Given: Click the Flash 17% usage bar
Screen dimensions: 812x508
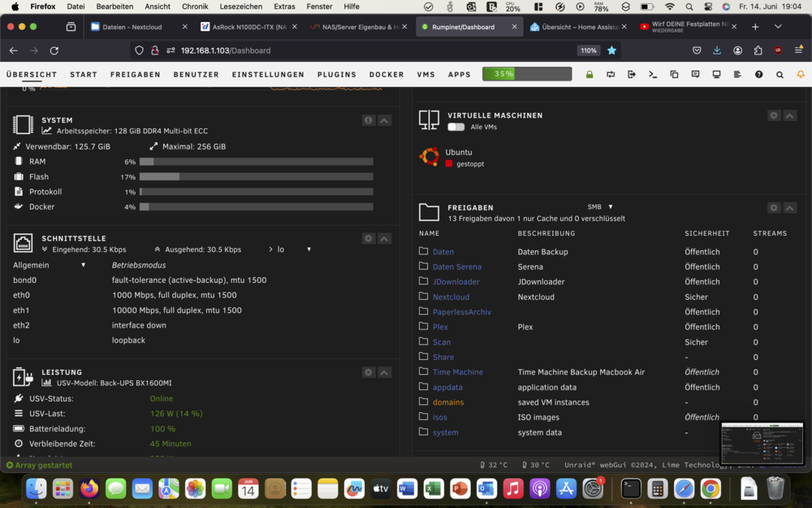Looking at the screenshot, I should [257, 176].
